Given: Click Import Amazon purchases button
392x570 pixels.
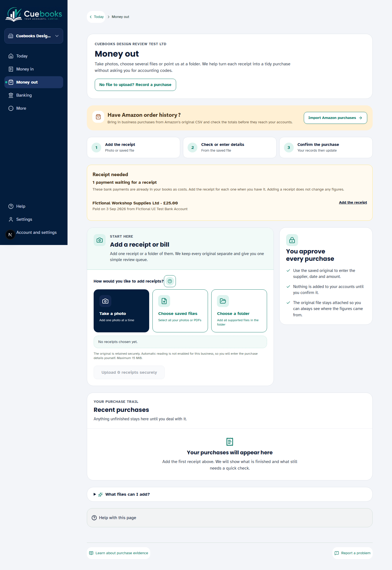Looking at the screenshot, I should [x=335, y=118].
